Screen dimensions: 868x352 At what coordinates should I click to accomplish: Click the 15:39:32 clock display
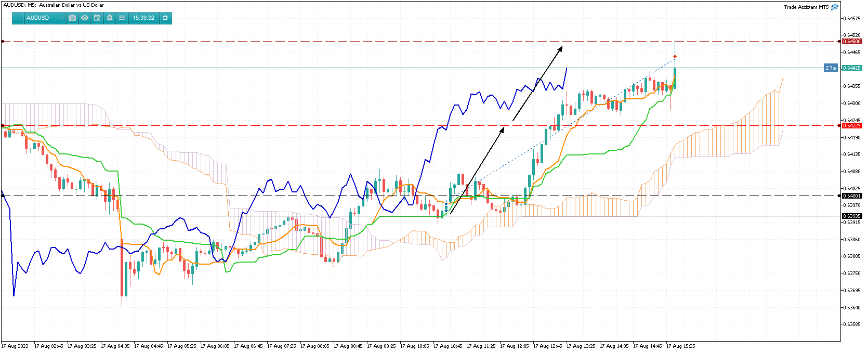tap(143, 18)
